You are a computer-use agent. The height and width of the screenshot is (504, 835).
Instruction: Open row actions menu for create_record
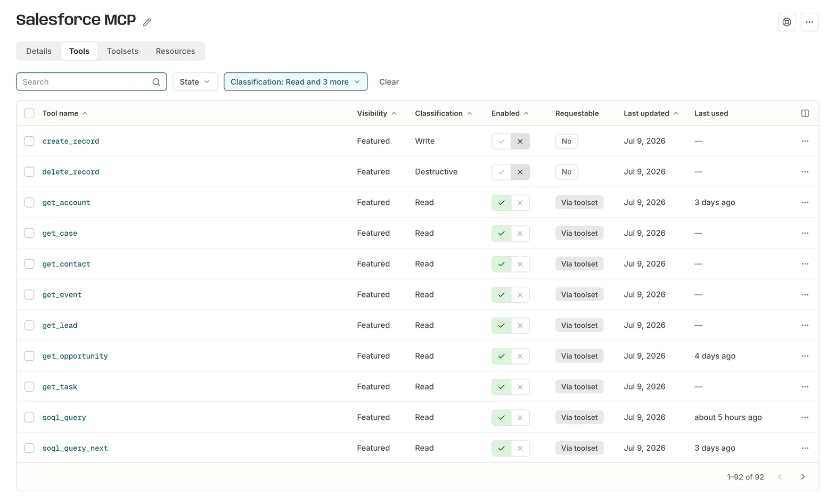point(805,141)
